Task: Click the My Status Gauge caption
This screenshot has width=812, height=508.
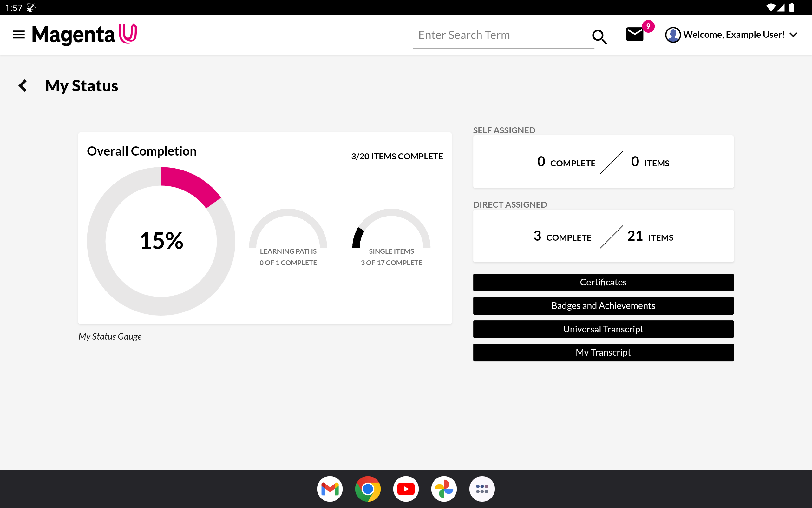Action: [110, 336]
